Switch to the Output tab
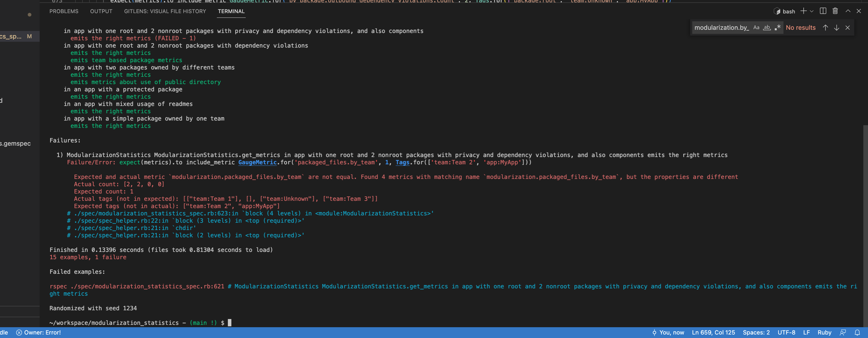868x338 pixels. 101,11
